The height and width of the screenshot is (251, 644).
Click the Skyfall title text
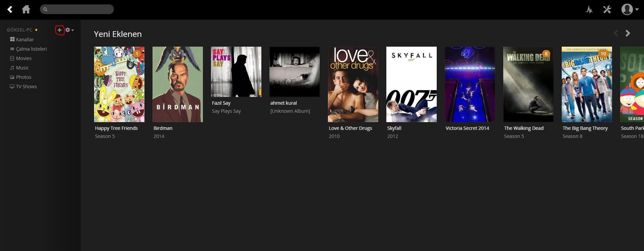click(x=394, y=128)
